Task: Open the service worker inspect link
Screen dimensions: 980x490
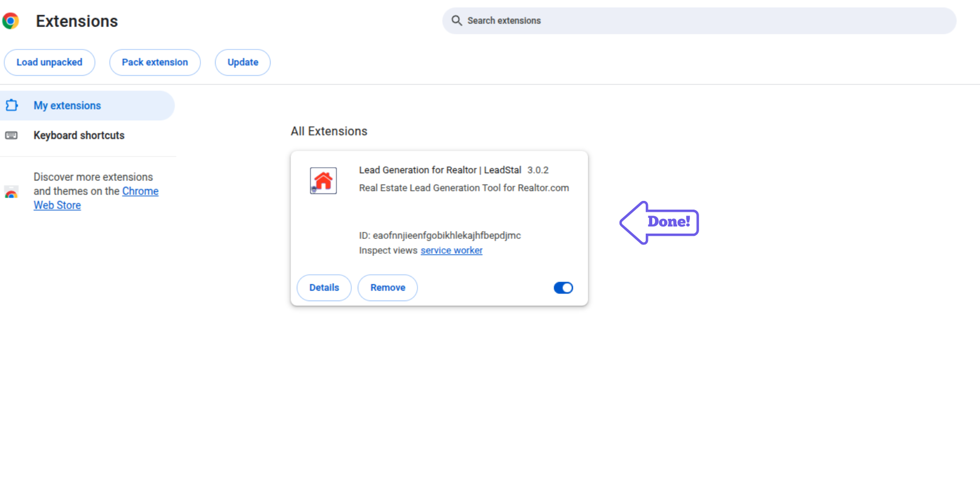Action: point(451,250)
